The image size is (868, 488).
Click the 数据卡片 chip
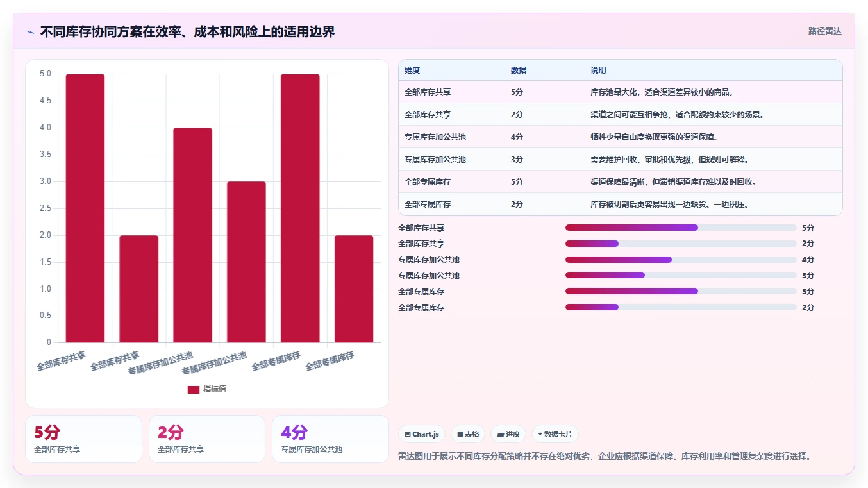tap(555, 434)
